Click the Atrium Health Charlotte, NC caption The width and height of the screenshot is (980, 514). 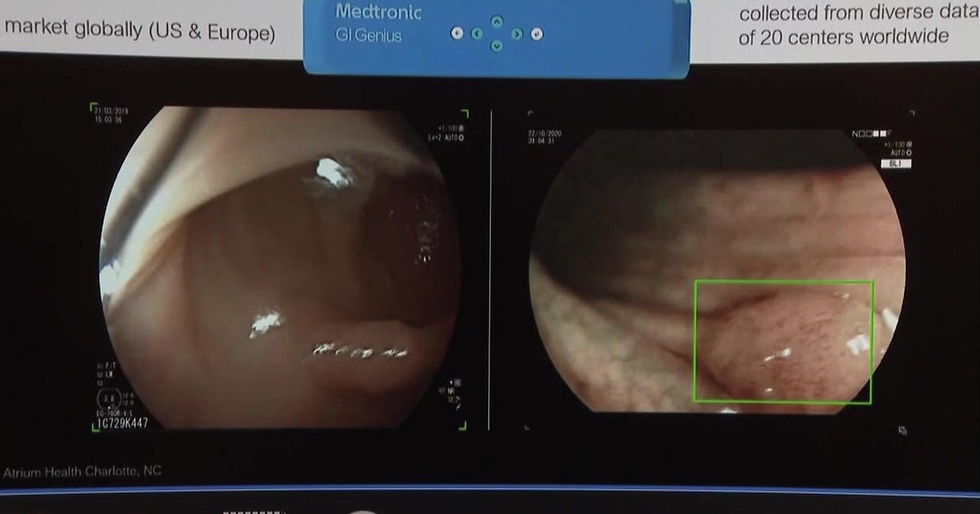[82, 472]
